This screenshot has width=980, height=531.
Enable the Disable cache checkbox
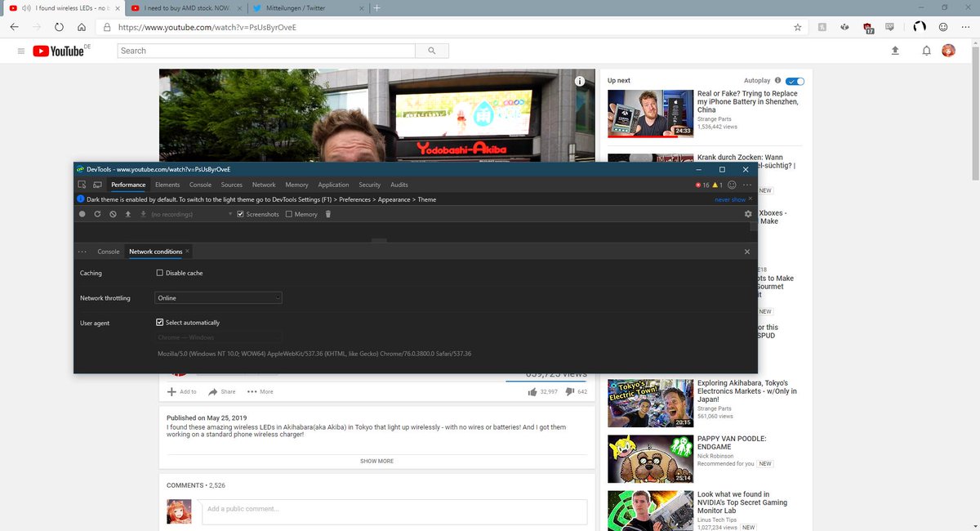click(159, 273)
